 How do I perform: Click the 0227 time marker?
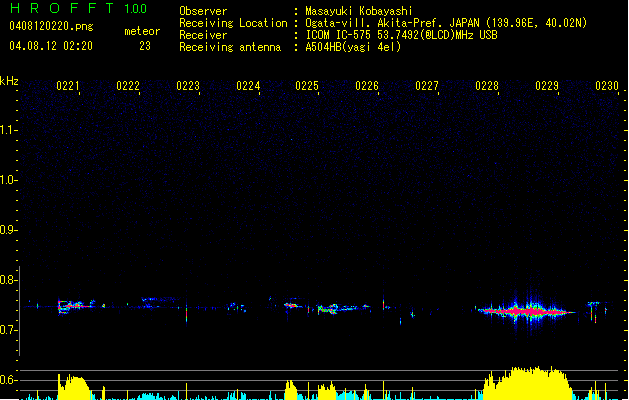pyautogui.click(x=427, y=86)
